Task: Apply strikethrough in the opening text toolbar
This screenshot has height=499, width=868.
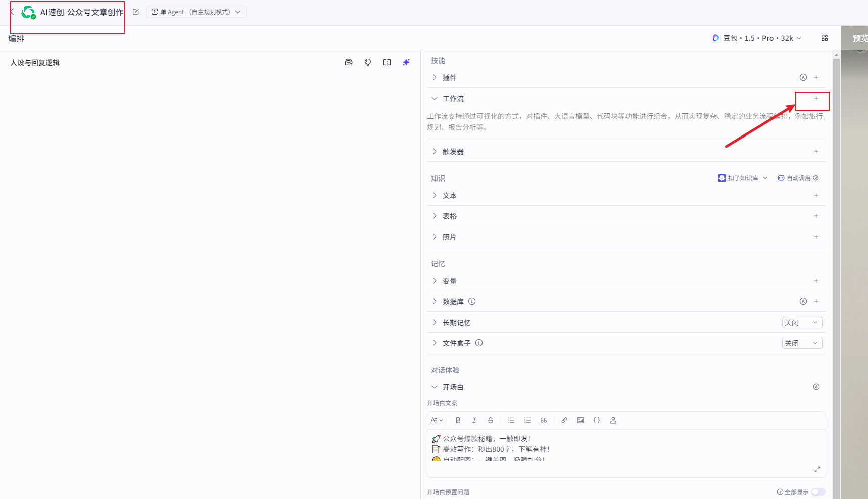Action: coord(491,420)
